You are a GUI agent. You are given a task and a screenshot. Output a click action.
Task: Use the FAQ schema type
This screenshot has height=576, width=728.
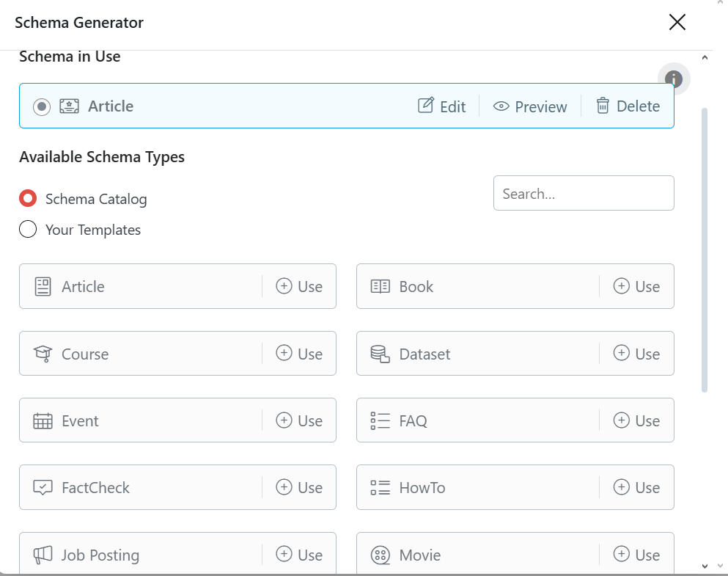click(x=636, y=421)
